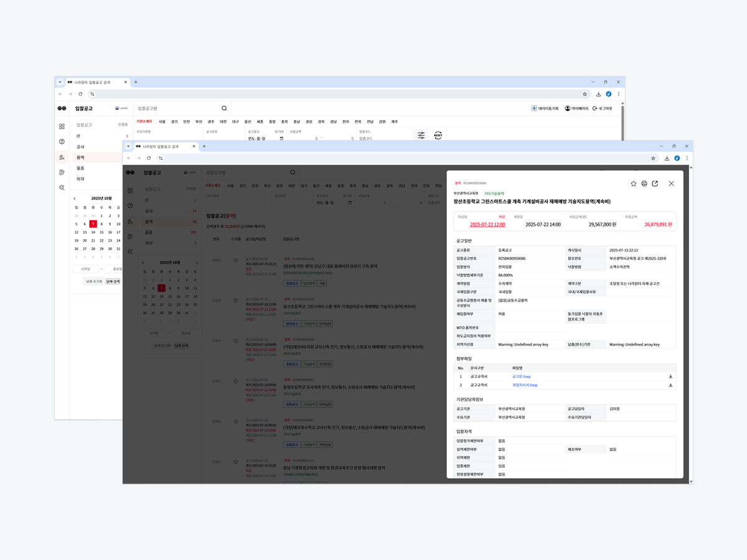Viewport: 747px width, 560px height.
Task: Click search magnifier icon in back window
Action: pyautogui.click(x=224, y=108)
